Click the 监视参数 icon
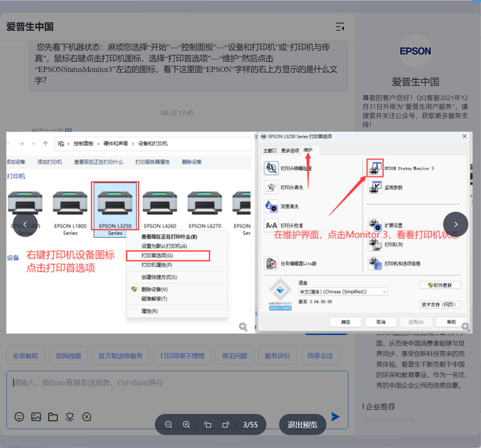 pos(375,187)
